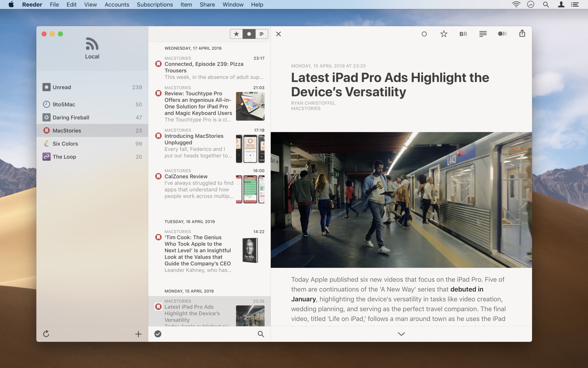Viewport: 588px width, 368px height.
Task: Click the star/favorites filter icon
Action: click(x=237, y=34)
